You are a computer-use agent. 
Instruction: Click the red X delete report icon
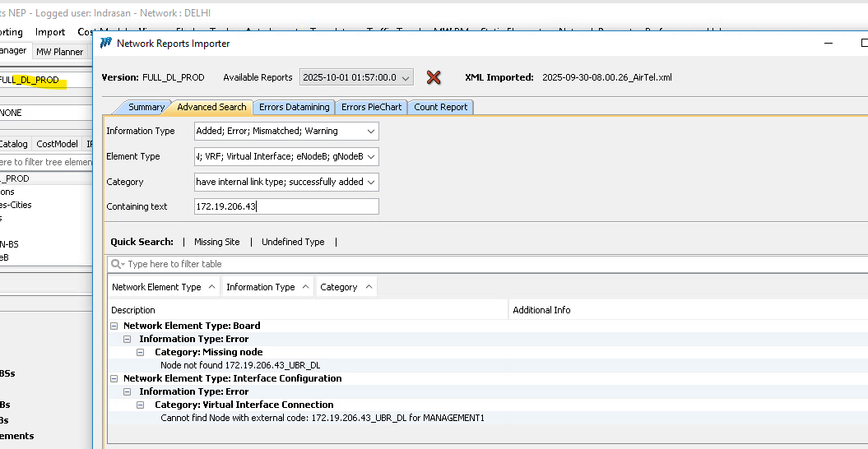(434, 77)
